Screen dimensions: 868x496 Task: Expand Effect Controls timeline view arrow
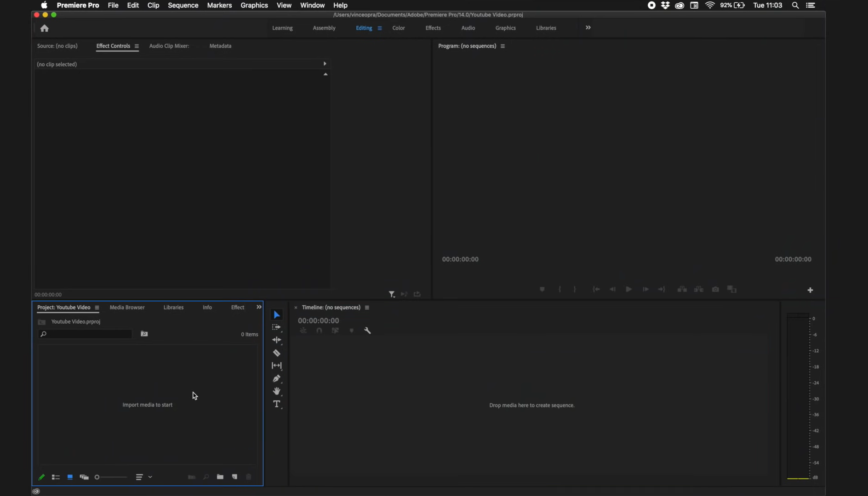pos(325,64)
